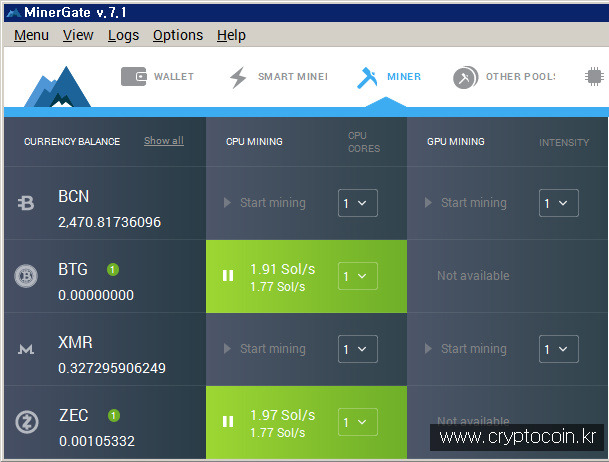Start GPU mining for XMR
The width and height of the screenshot is (609, 462).
[466, 349]
